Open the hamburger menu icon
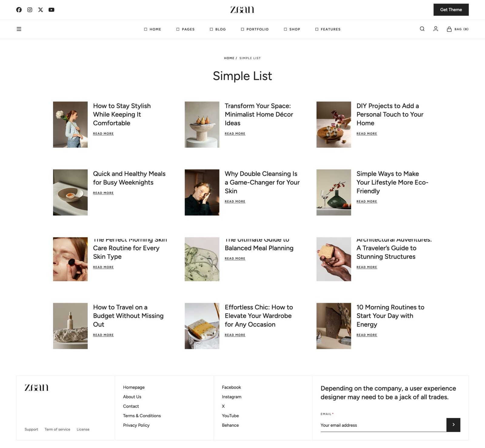Viewport: 485px width, 448px height. pyautogui.click(x=19, y=29)
